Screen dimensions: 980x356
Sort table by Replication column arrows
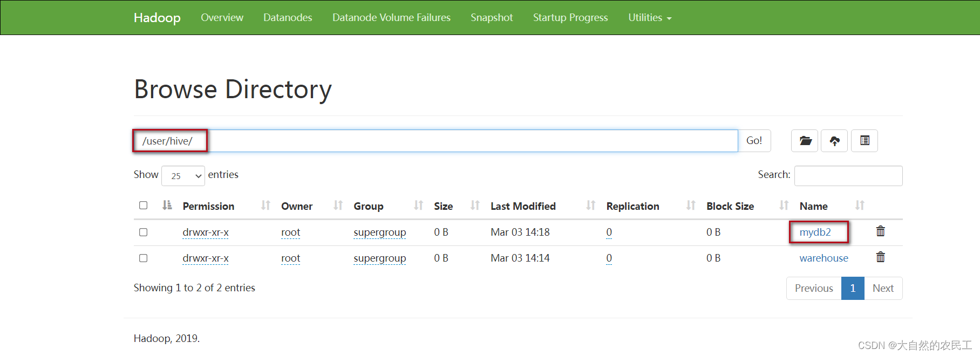pos(691,206)
